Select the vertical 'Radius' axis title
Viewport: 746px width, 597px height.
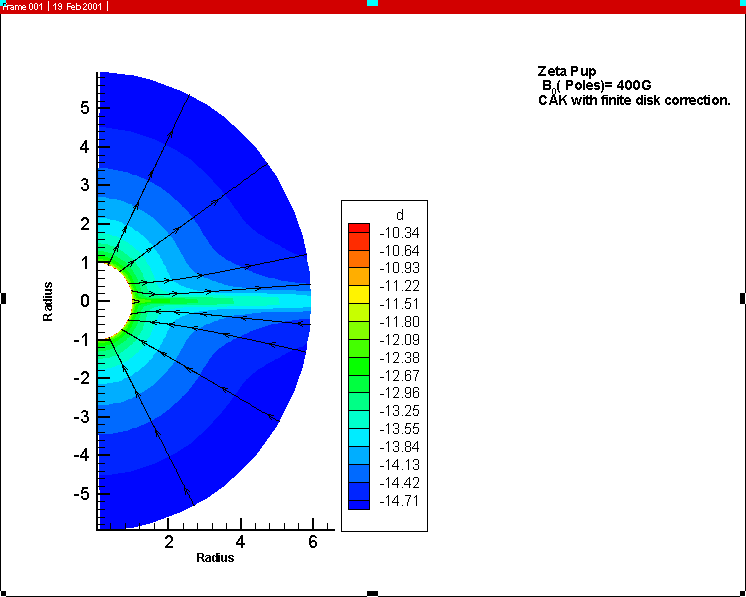[48, 300]
